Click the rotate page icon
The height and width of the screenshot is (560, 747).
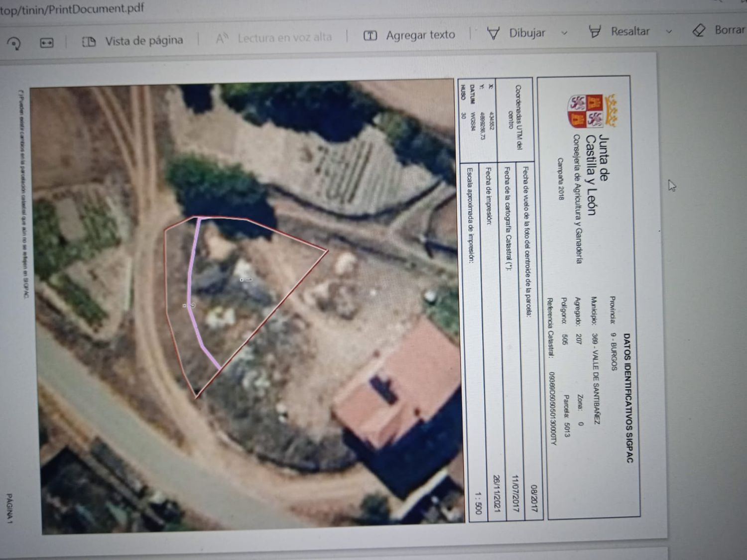coord(14,43)
